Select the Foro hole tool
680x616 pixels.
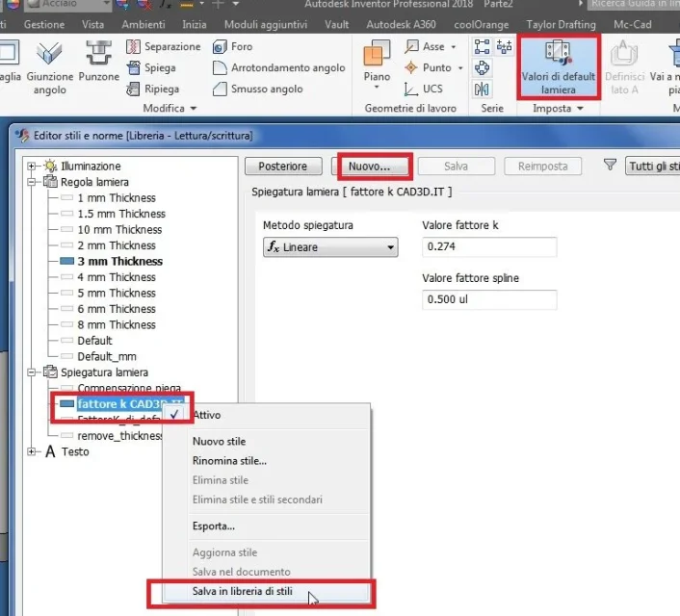232,46
